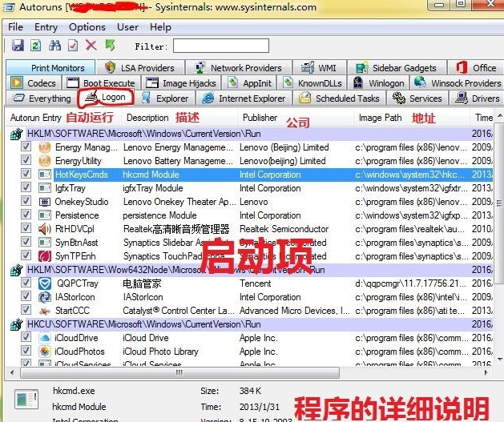
Task: Sort by the Description column header
Action: click(179, 118)
